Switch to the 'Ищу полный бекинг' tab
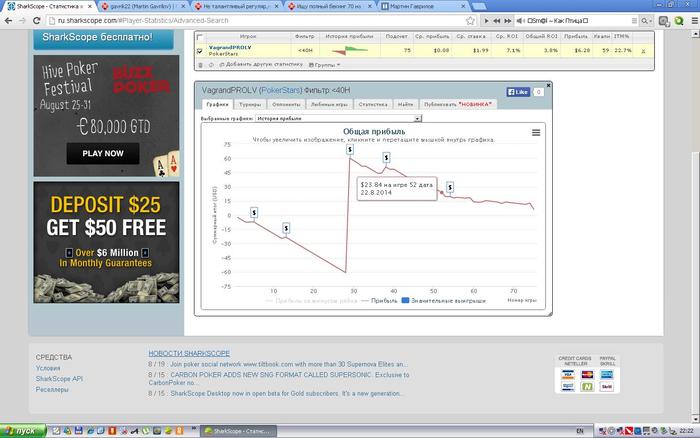700x438 pixels. coord(329,6)
